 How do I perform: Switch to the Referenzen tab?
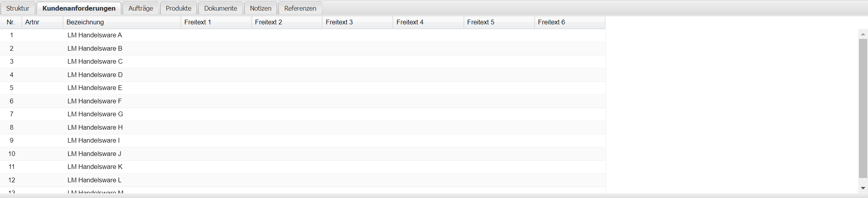pos(300,8)
